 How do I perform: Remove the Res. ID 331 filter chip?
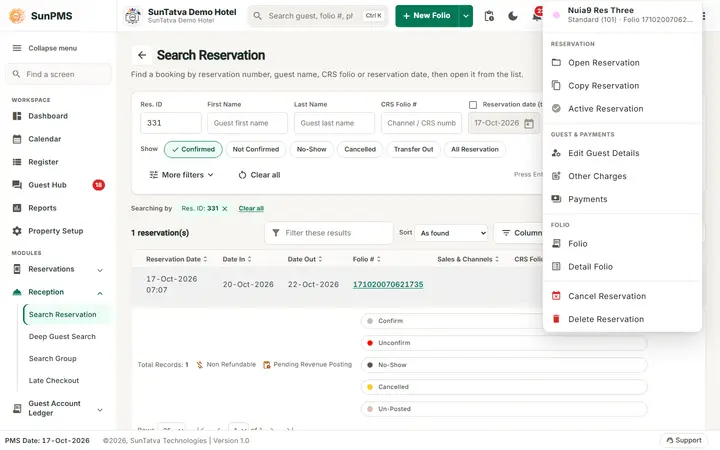point(225,208)
